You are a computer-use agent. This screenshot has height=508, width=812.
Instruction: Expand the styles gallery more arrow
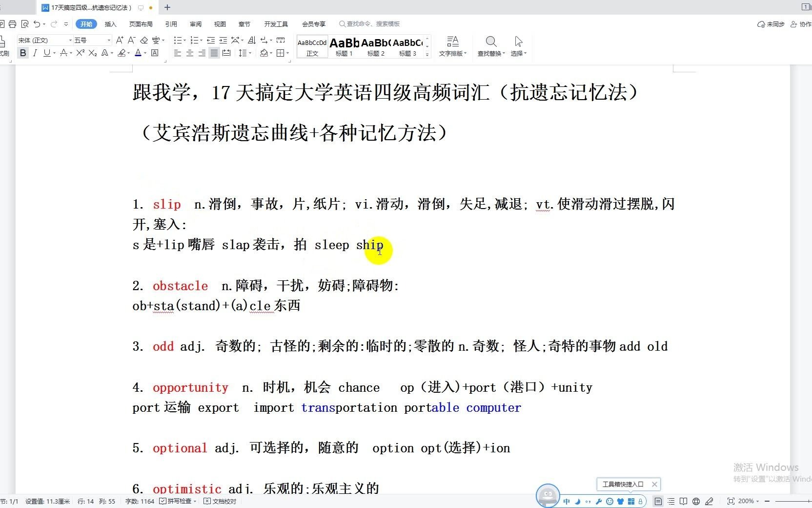point(427,54)
